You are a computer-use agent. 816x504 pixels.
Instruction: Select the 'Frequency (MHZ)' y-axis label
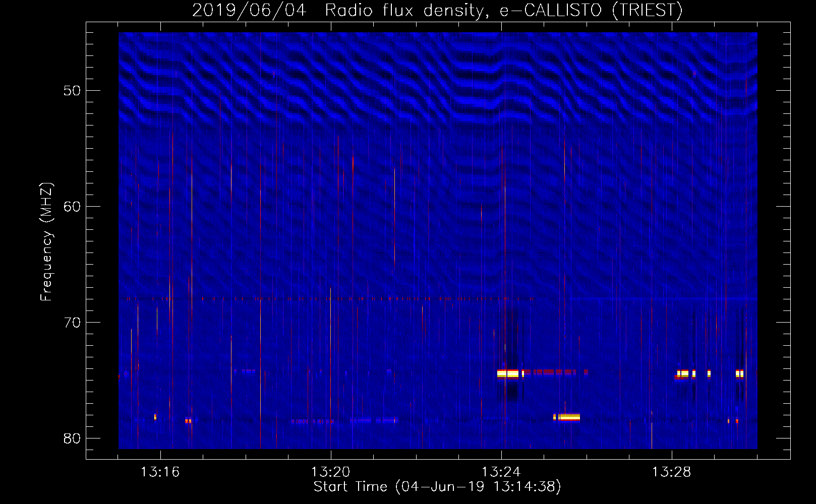pos(46,242)
